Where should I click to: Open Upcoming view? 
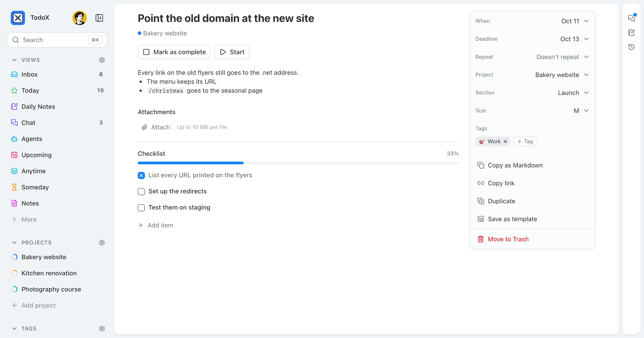(x=57, y=155)
